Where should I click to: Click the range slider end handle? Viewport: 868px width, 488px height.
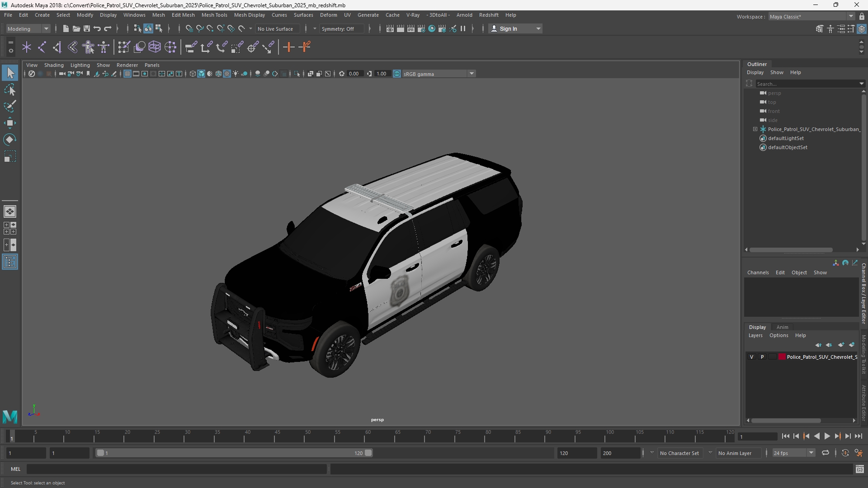[x=368, y=453]
